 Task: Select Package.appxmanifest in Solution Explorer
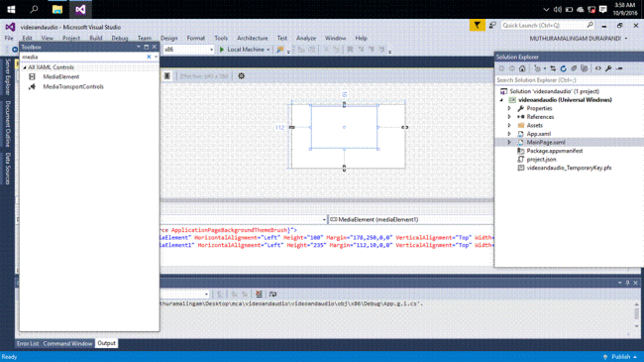(555, 151)
